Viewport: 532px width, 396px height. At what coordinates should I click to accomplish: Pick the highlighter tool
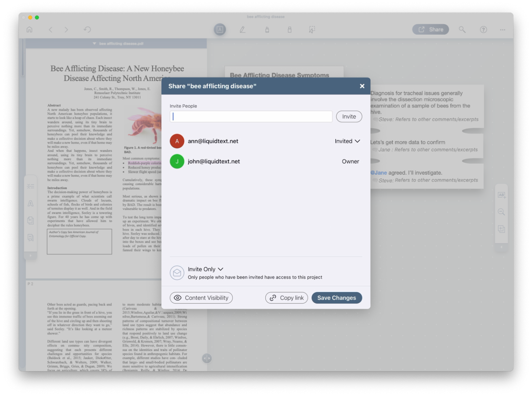(267, 29)
